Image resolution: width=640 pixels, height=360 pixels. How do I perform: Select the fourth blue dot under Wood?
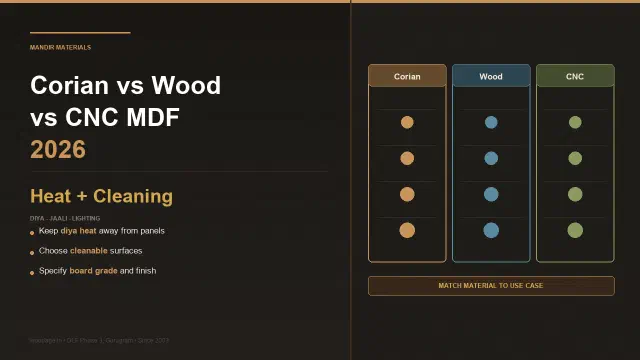pos(491,230)
